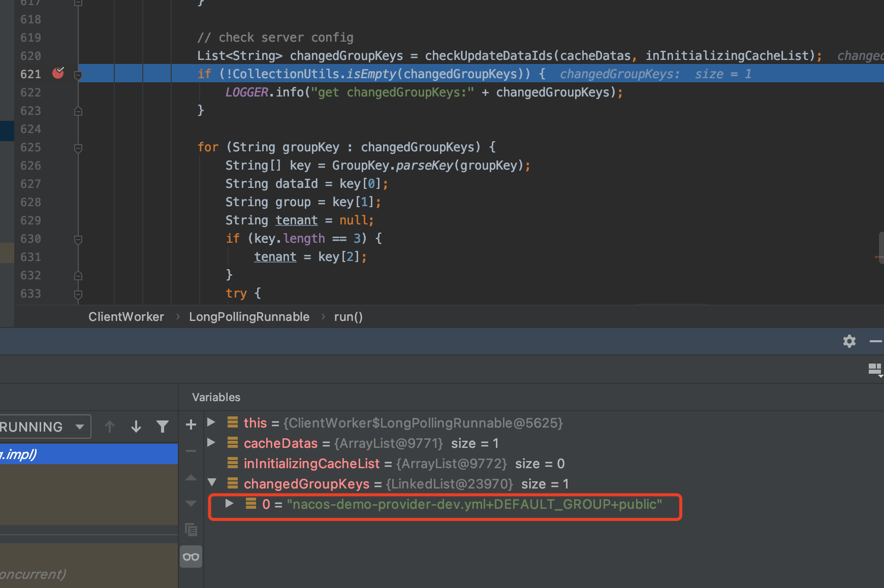Click the run() breadcrumb
Image resolution: width=884 pixels, height=588 pixels.
(348, 317)
